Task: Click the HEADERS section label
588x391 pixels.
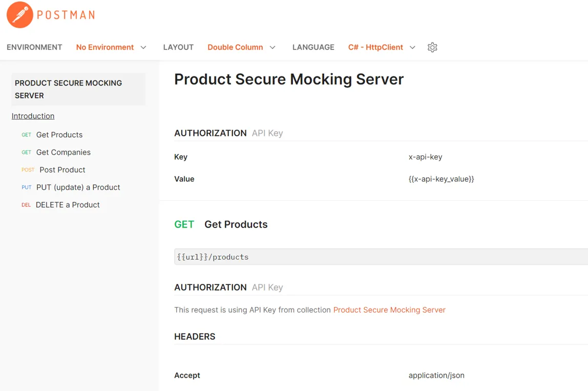Action: [x=195, y=337]
